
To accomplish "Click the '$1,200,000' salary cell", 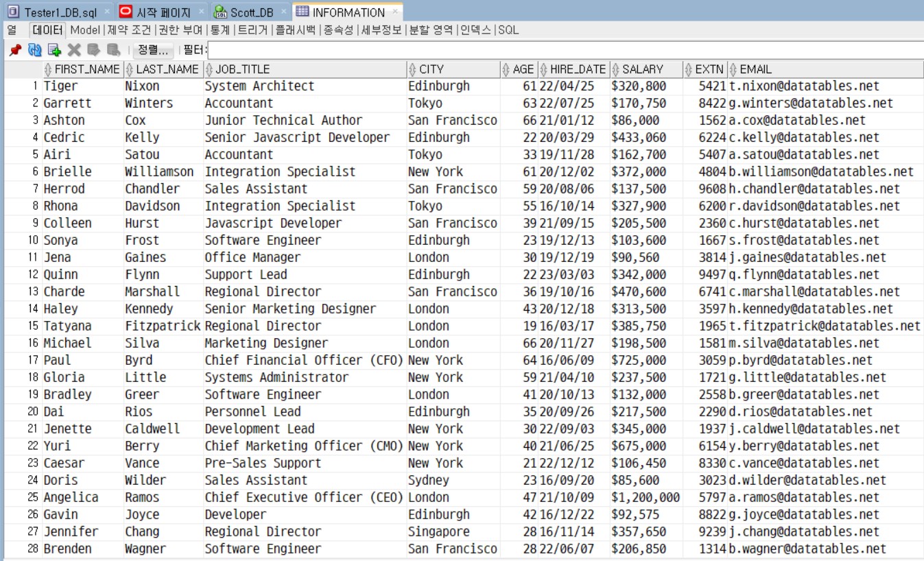I will click(646, 498).
